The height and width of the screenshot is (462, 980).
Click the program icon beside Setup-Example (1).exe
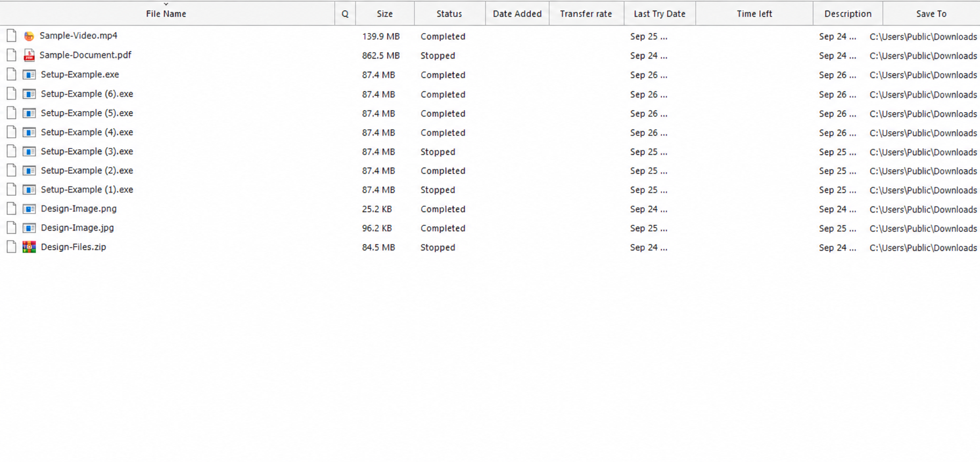coord(29,189)
